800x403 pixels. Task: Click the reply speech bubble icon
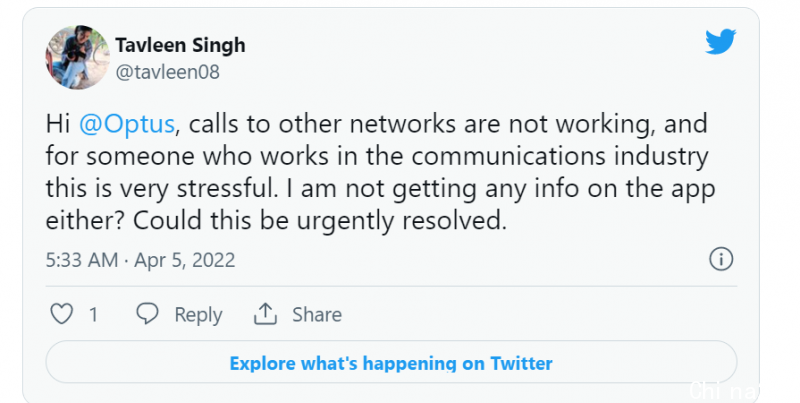pos(147,314)
